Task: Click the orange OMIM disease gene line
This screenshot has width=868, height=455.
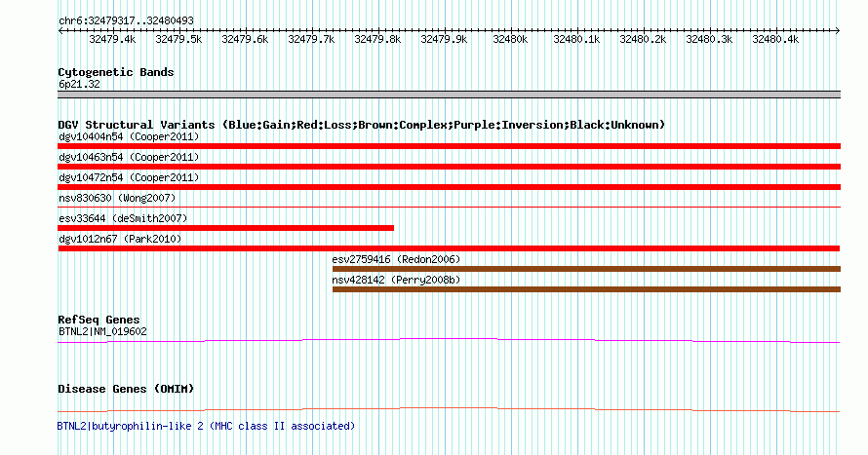Action: pos(449,409)
